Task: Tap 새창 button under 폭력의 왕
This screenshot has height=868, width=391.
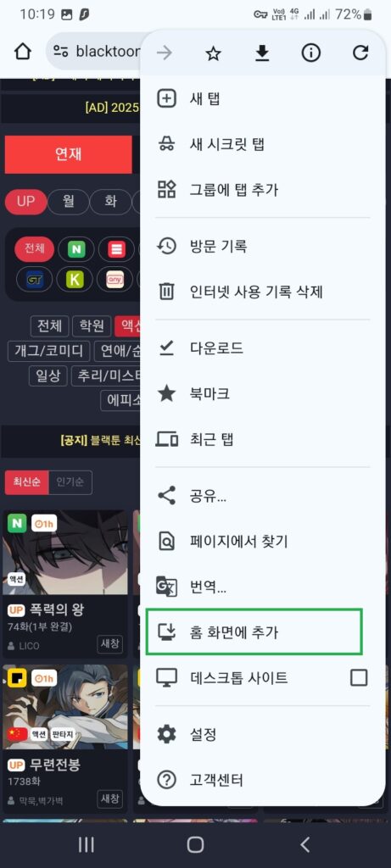Action: 109,644
